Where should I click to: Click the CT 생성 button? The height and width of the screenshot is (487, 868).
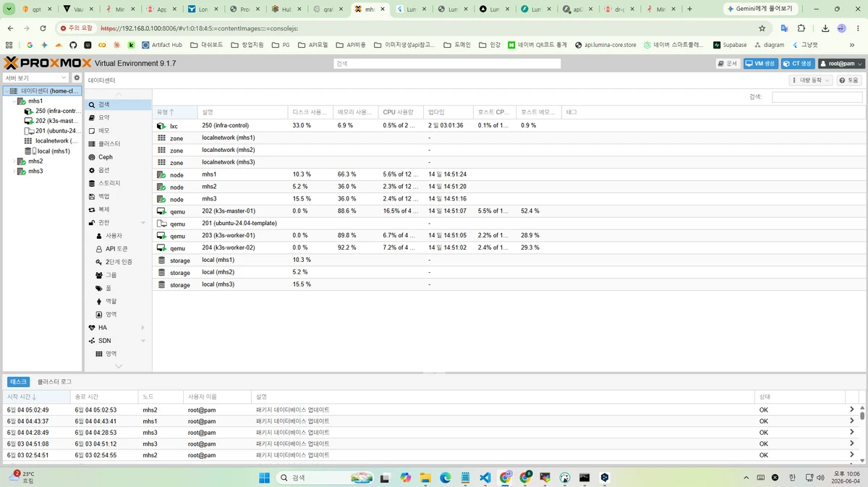798,64
